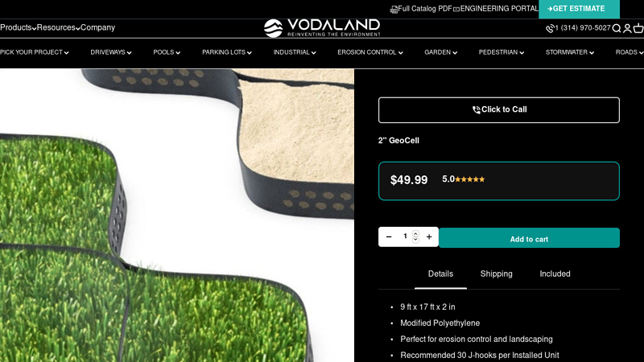
Task: Open the shopping cart icon
Action: [x=638, y=28]
